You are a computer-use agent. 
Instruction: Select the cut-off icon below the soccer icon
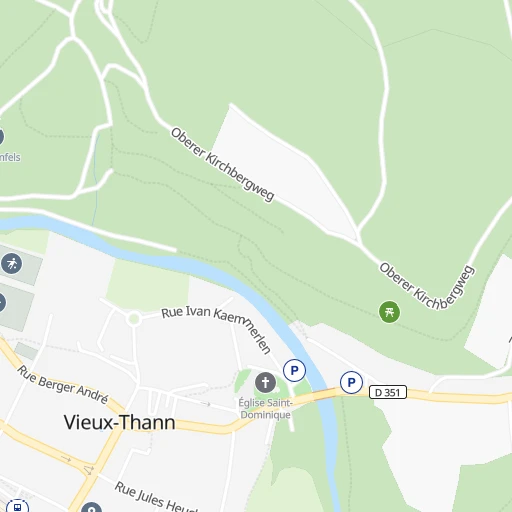point(2,303)
